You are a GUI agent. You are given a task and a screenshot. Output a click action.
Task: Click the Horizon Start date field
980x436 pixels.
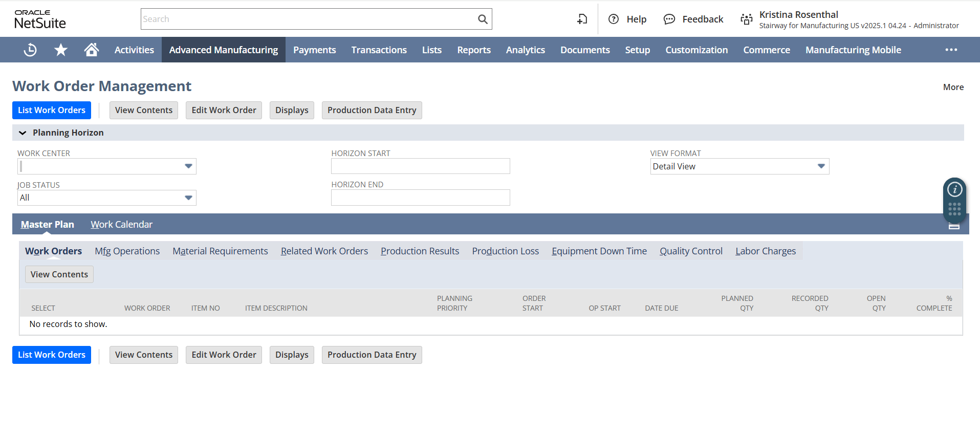click(421, 166)
